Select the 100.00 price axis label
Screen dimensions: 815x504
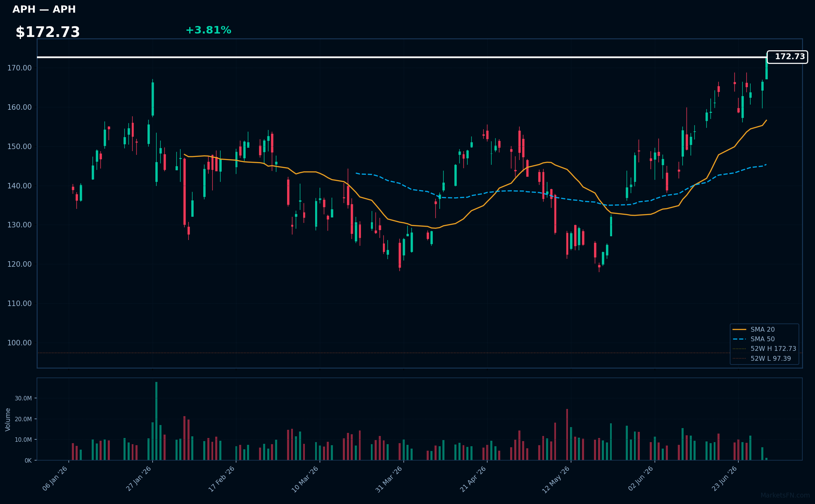click(x=20, y=343)
